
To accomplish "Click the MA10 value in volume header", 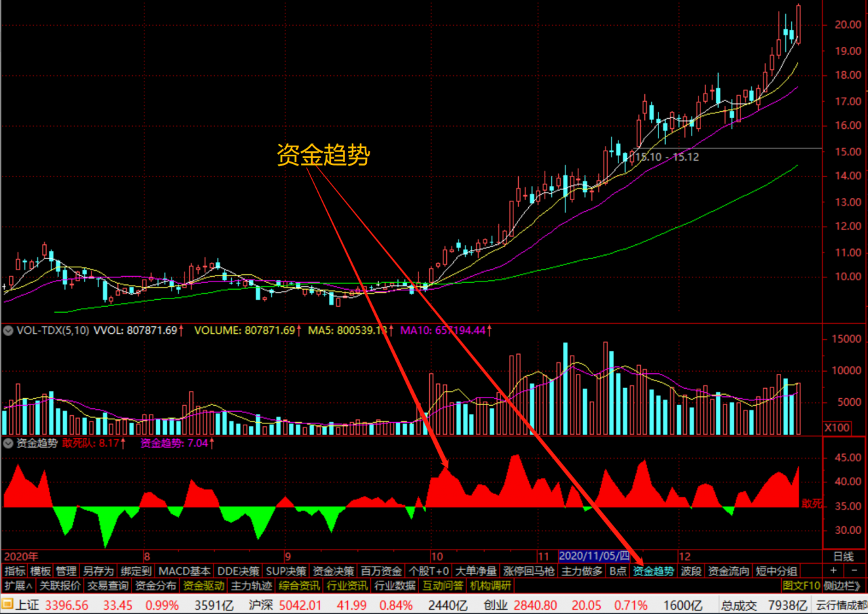I will click(x=447, y=330).
